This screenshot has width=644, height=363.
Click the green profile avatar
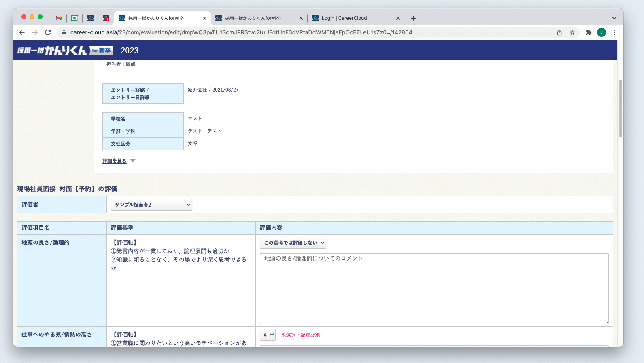[601, 32]
